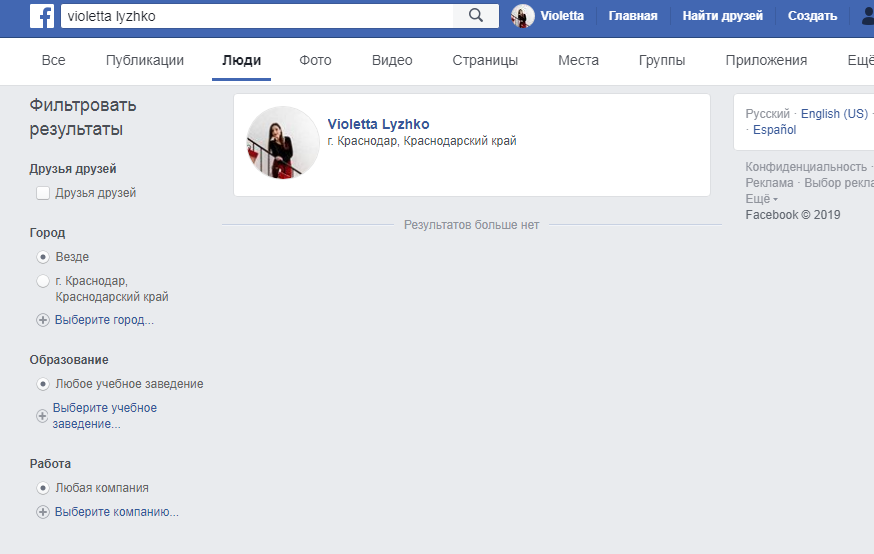
Task: Click the search field with violetta lyzhko
Action: (x=257, y=16)
